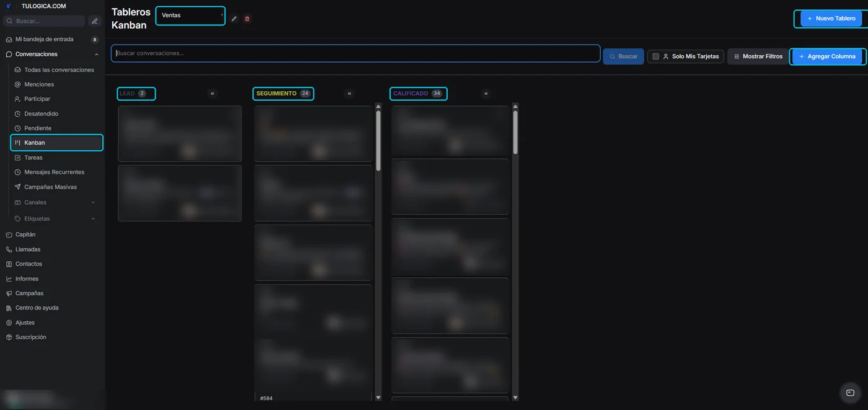The height and width of the screenshot is (410, 868).
Task: Click the LEAD column title
Action: (127, 94)
